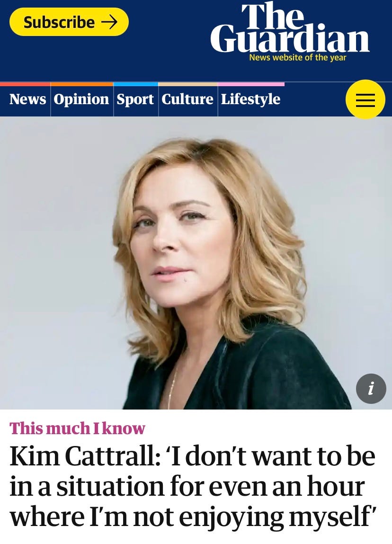392x544 pixels.
Task: Open article via 'not enjoying myself' headline text
Action: 255,517
